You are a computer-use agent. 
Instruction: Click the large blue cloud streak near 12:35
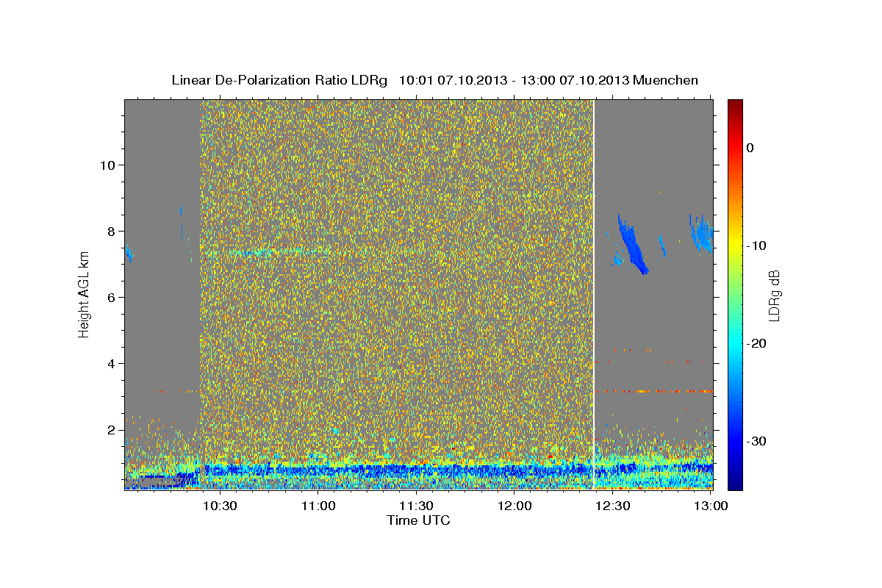(x=632, y=246)
